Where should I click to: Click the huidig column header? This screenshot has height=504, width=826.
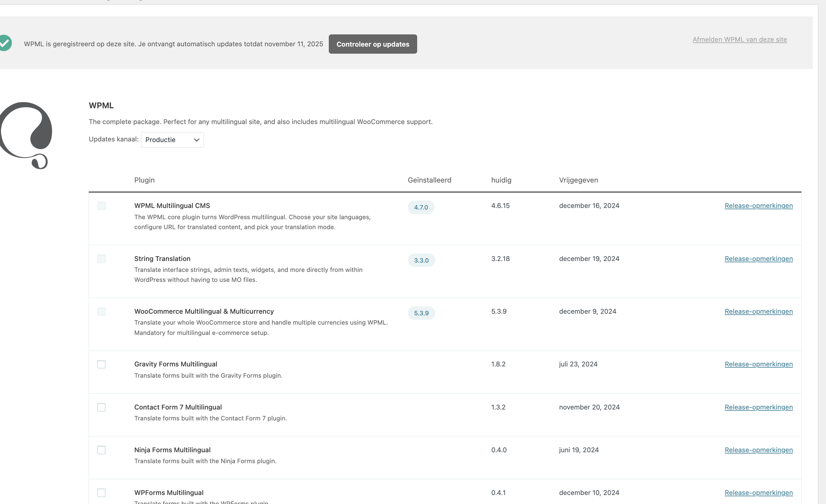pyautogui.click(x=501, y=180)
